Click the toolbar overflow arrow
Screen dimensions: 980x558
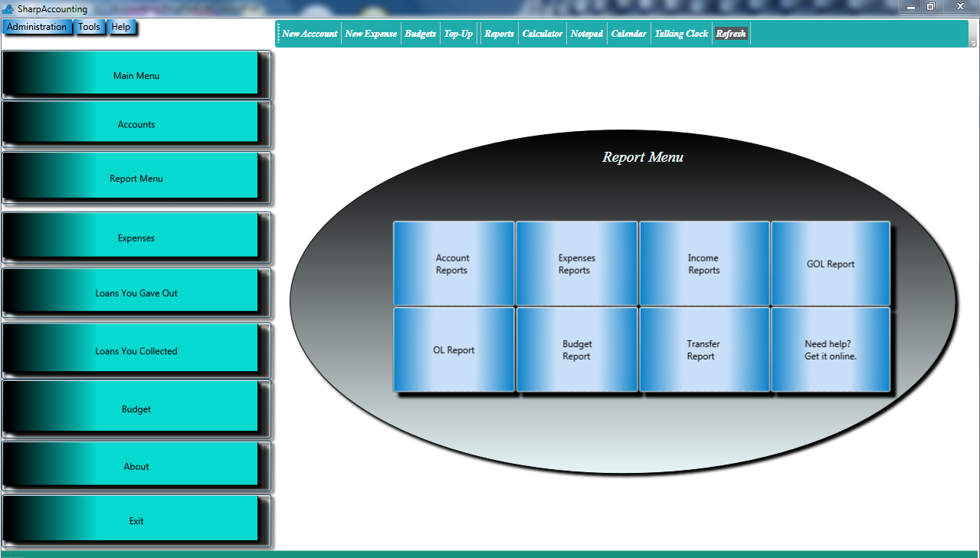973,44
